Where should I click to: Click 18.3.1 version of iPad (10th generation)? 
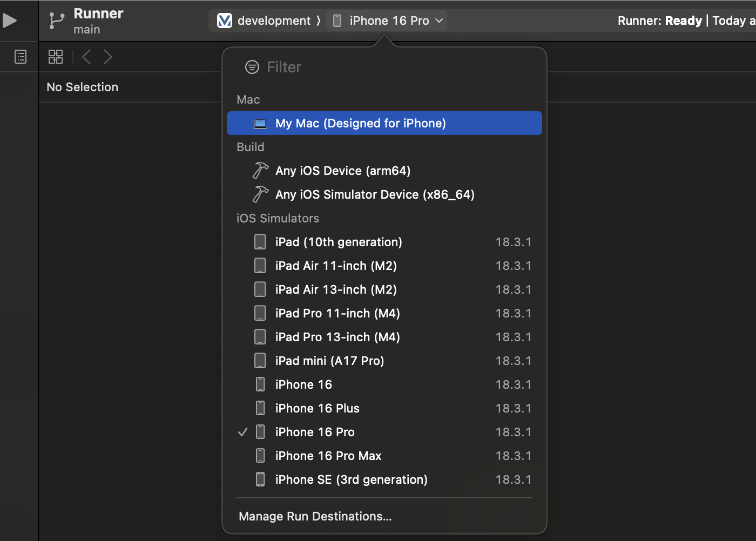[514, 242]
